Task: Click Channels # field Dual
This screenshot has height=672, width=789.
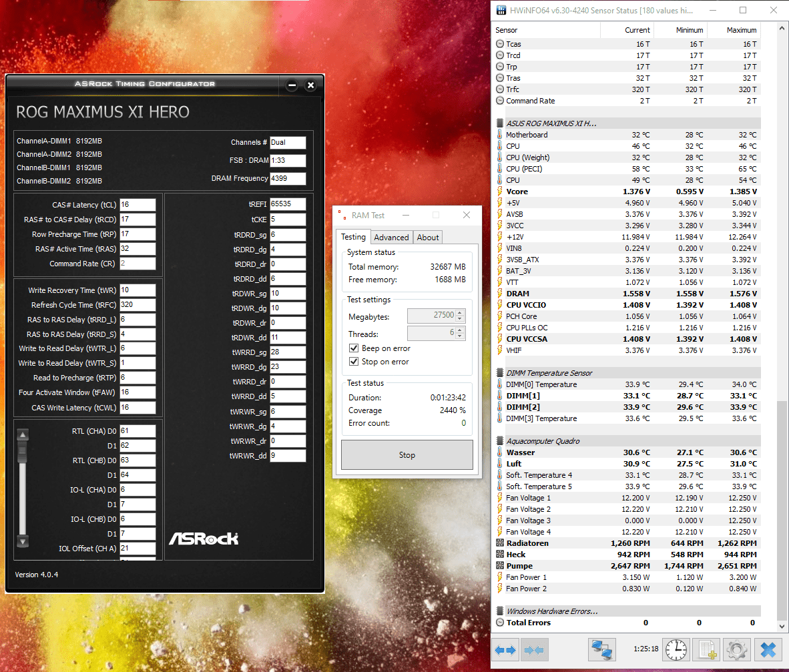Action: (287, 142)
